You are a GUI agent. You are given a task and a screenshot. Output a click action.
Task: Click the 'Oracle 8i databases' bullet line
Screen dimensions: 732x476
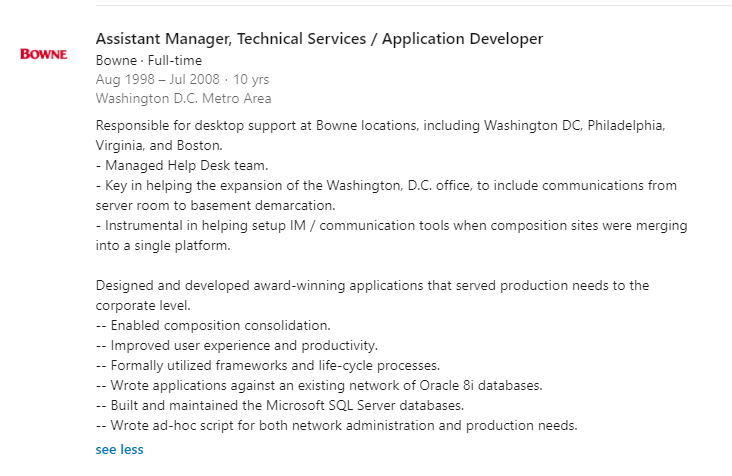[319, 385]
